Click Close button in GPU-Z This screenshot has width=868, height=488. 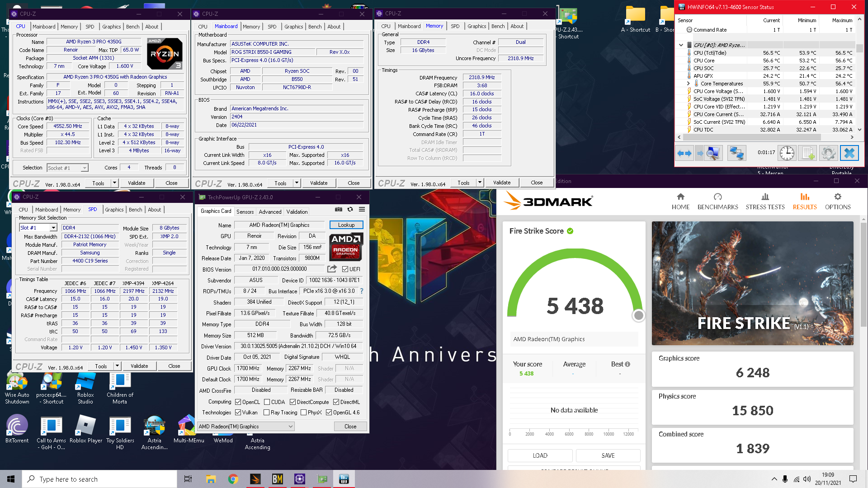coord(350,427)
